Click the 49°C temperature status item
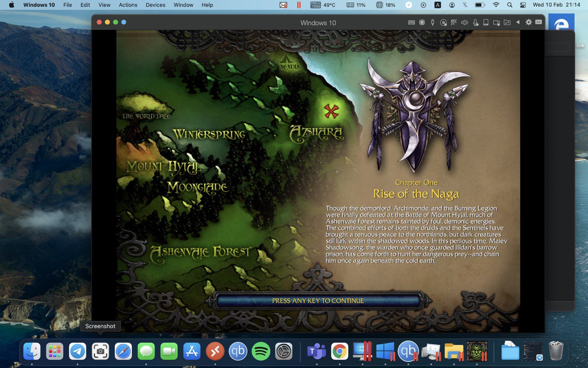 click(x=322, y=5)
